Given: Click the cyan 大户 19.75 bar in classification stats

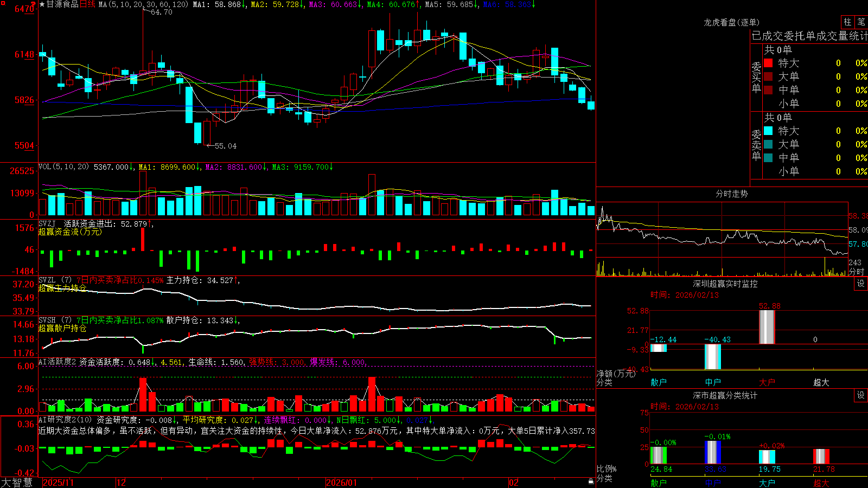Looking at the screenshot, I should [767, 457].
